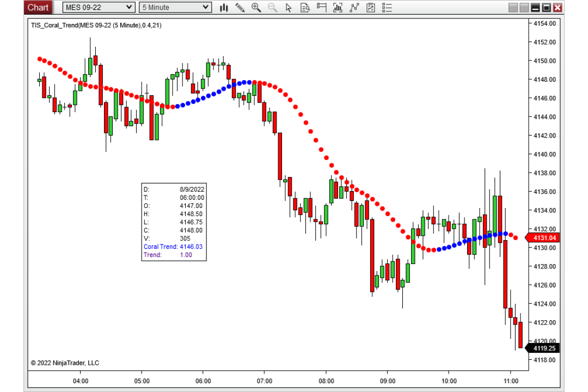
Task: Open the Data Series bars icon
Action: pyautogui.click(x=338, y=8)
